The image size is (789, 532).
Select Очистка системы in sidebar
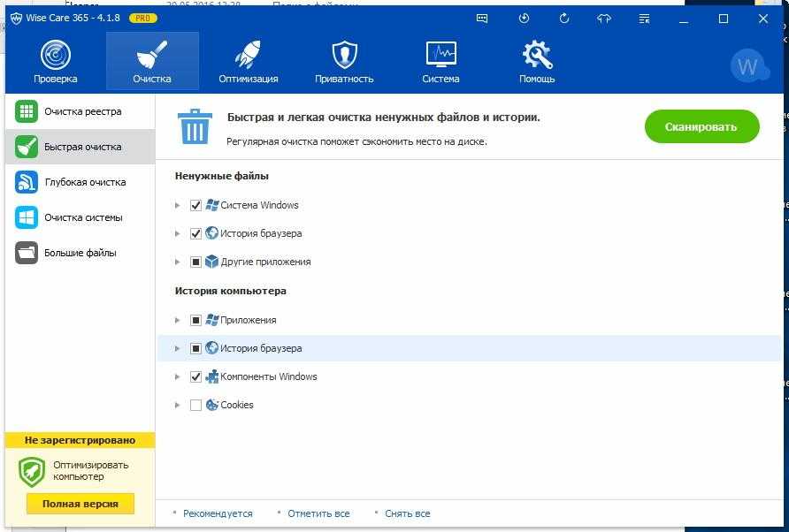[x=80, y=217]
